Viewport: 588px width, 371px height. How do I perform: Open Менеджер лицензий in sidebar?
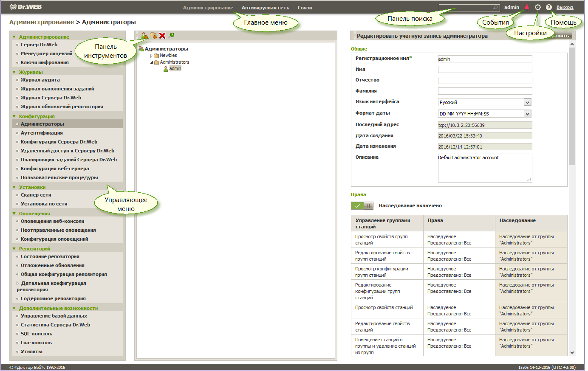(46, 53)
